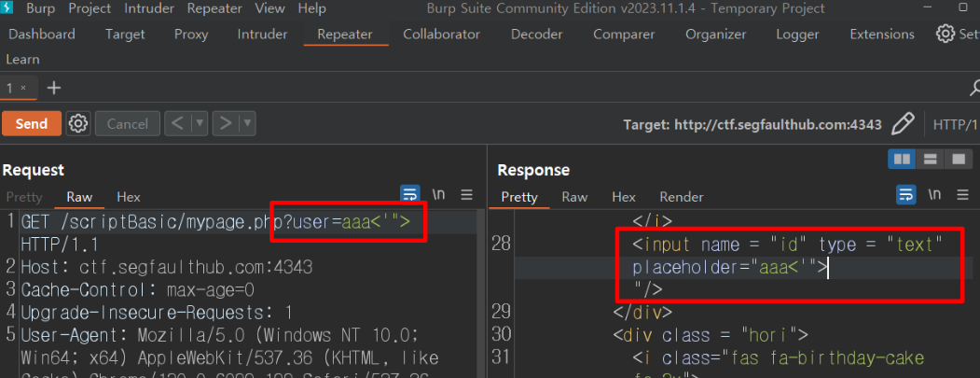Open the Project menu
The height and width of the screenshot is (378, 980).
tap(90, 8)
